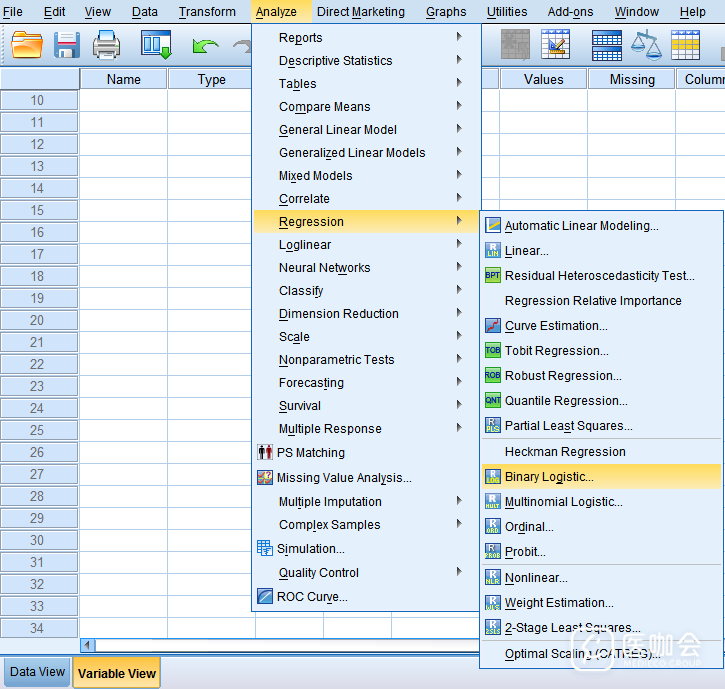Choose Linear regression from submenu
Image resolution: width=725 pixels, height=689 pixels.
tap(526, 251)
